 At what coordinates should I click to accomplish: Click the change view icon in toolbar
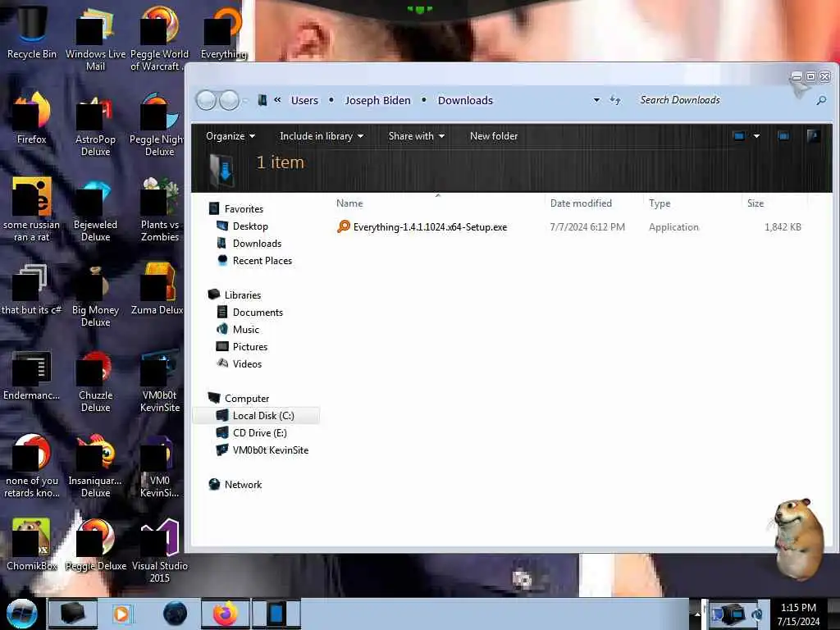739,136
